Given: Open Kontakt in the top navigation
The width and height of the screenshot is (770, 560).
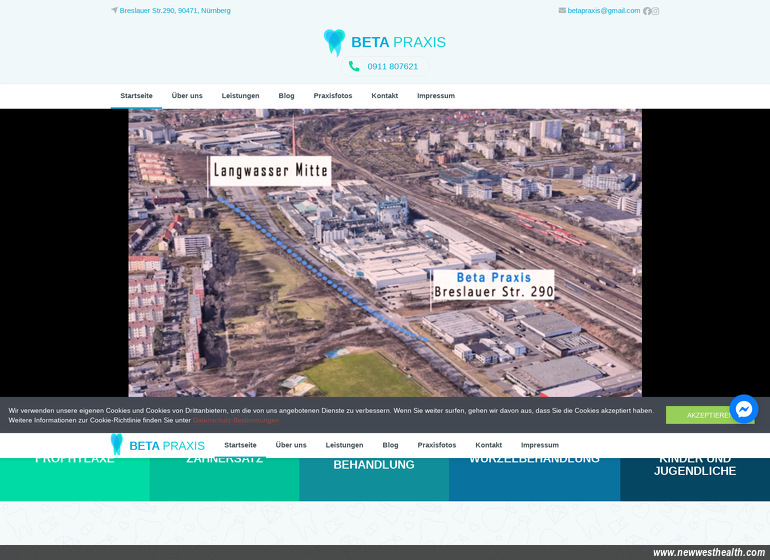Looking at the screenshot, I should click(385, 96).
